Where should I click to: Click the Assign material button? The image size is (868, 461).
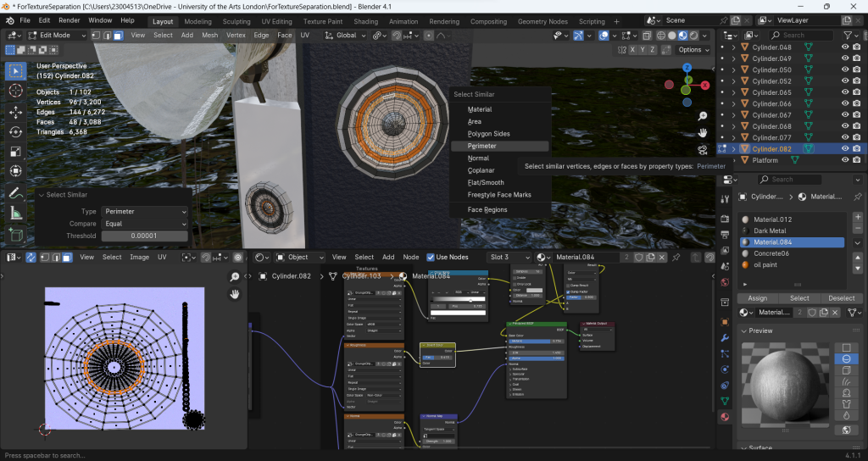[757, 298]
